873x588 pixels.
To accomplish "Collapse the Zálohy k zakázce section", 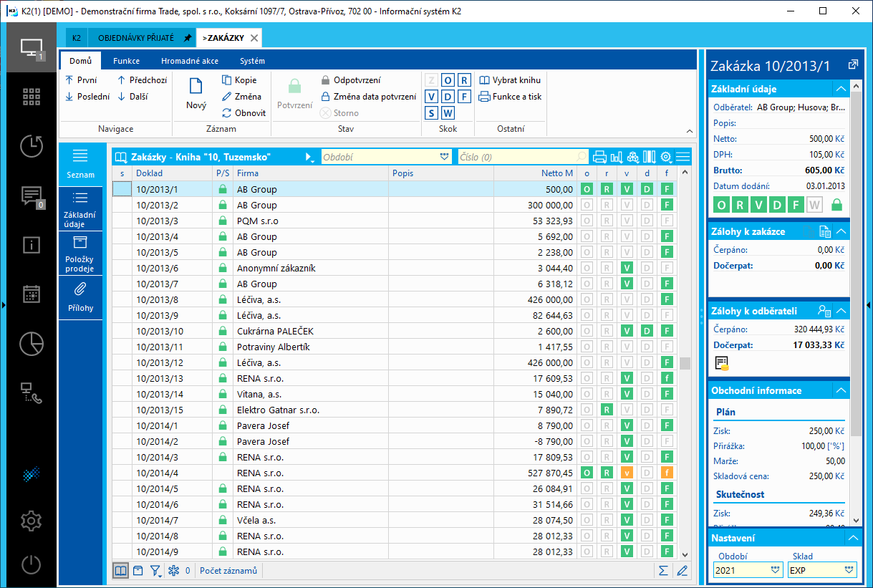I will [x=841, y=231].
